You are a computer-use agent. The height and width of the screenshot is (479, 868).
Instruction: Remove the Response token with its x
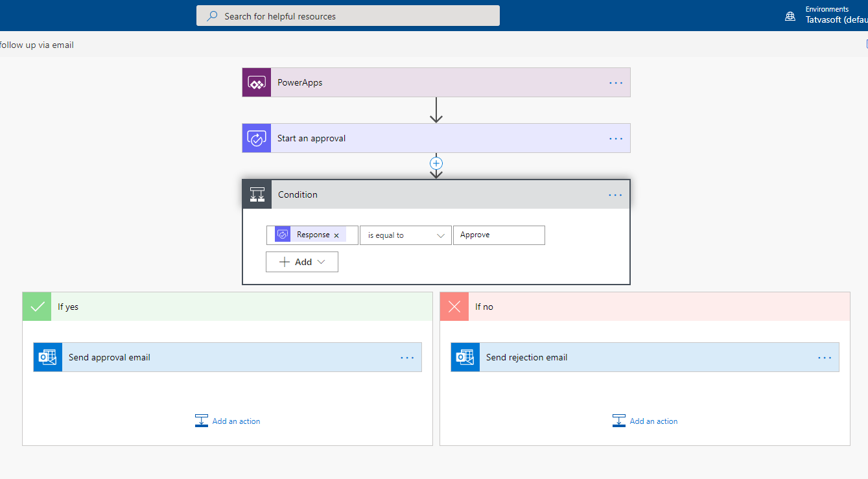click(336, 235)
